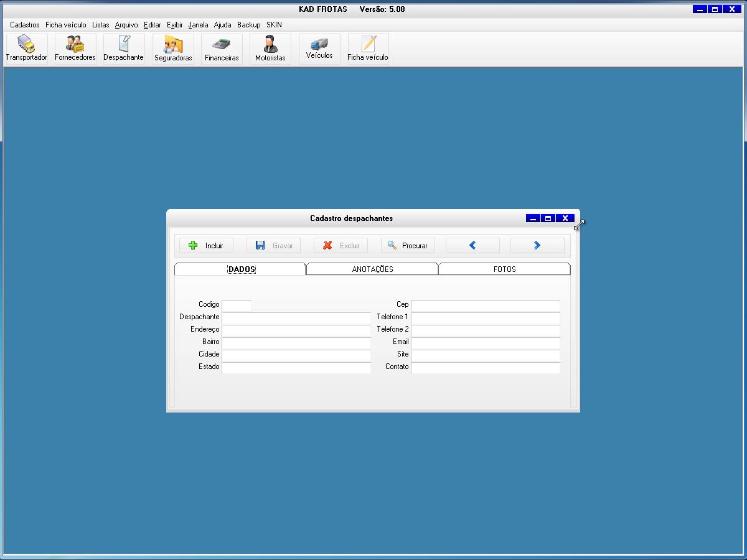
Task: Open the Ficha veículo menu
Action: 66,25
